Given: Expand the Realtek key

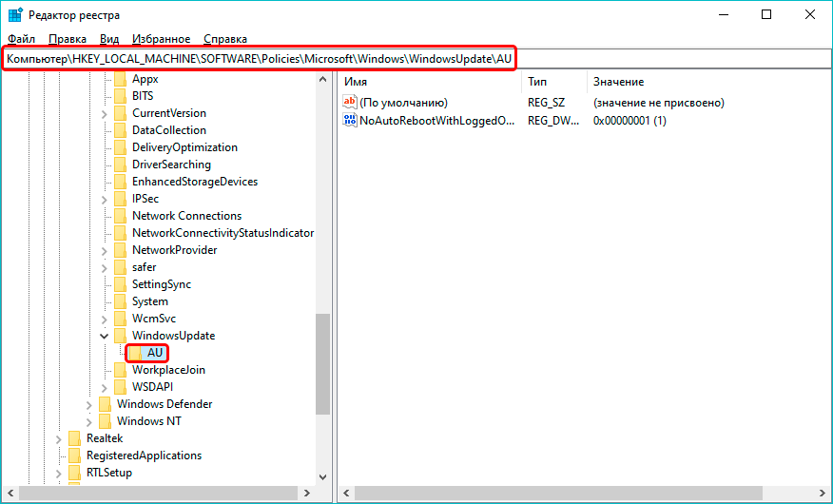Looking at the screenshot, I should 58,438.
